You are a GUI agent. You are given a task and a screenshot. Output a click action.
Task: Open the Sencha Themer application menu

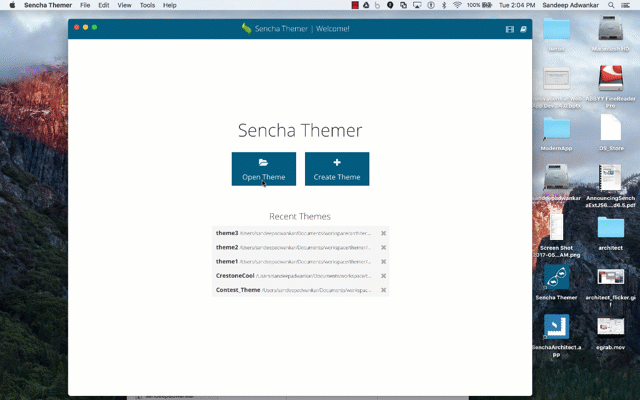pos(48,5)
